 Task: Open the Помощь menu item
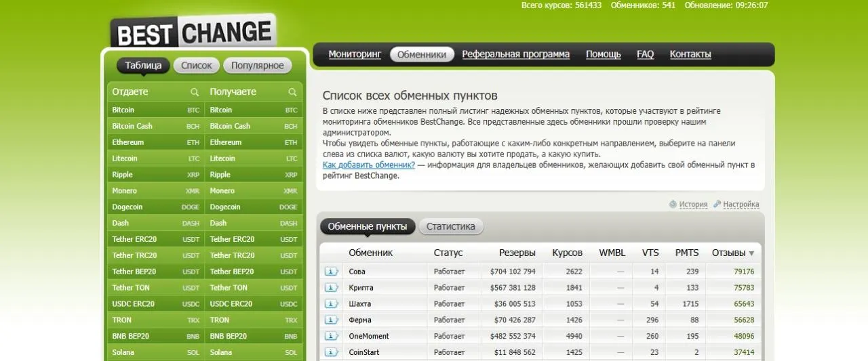pos(604,54)
